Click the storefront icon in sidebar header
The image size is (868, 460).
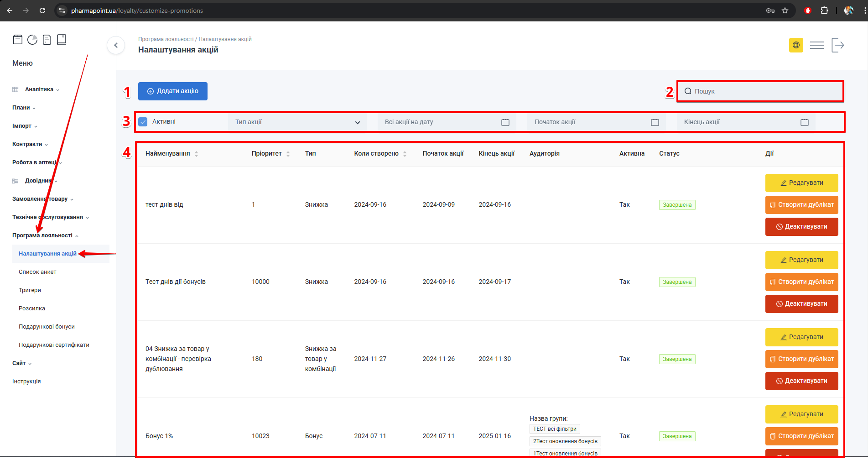pos(18,40)
